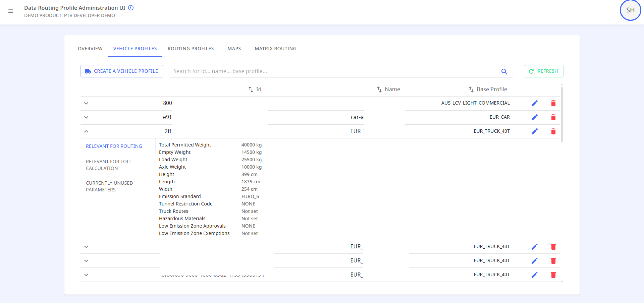Collapse the expanded 2ff profile row
Screen dimensions: 644x303
86,131
